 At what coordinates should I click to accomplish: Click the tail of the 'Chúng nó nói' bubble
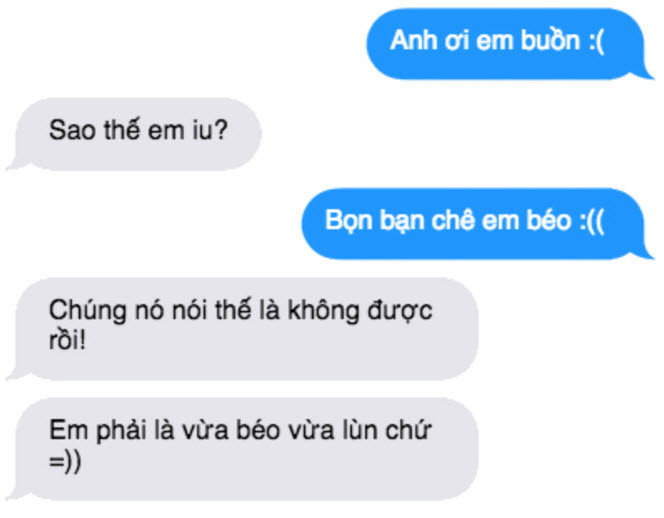point(15,373)
